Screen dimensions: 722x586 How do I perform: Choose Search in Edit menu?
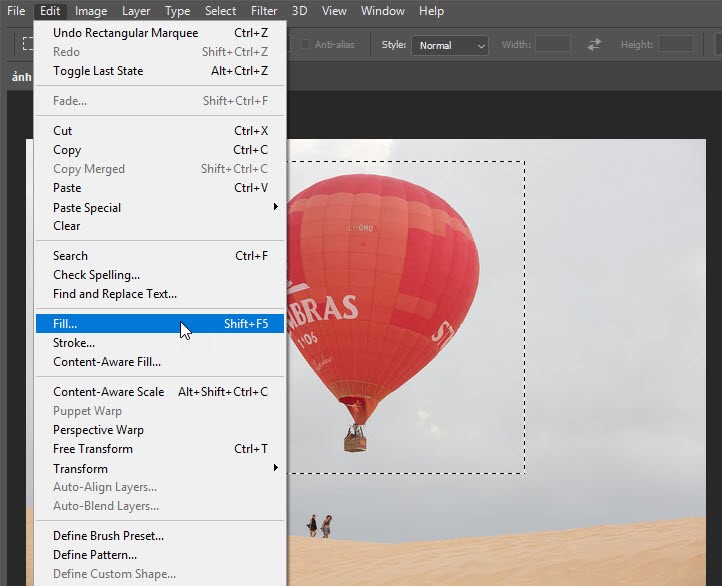tap(160, 256)
